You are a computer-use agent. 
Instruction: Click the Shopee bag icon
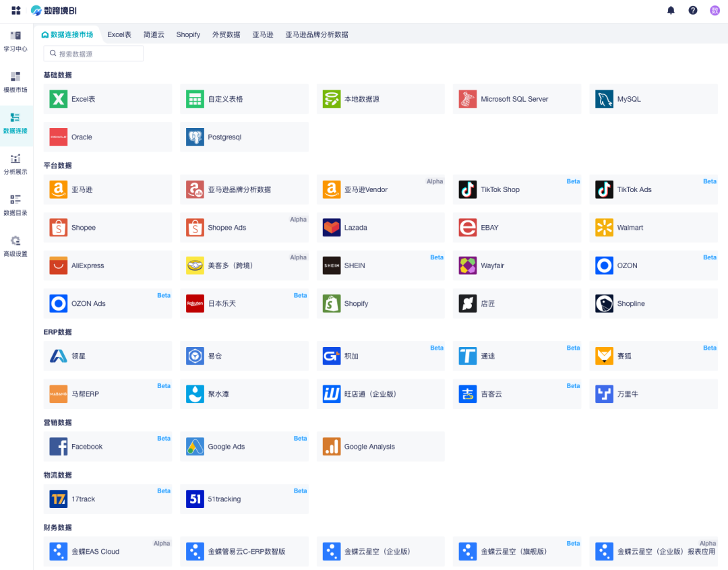(x=59, y=228)
